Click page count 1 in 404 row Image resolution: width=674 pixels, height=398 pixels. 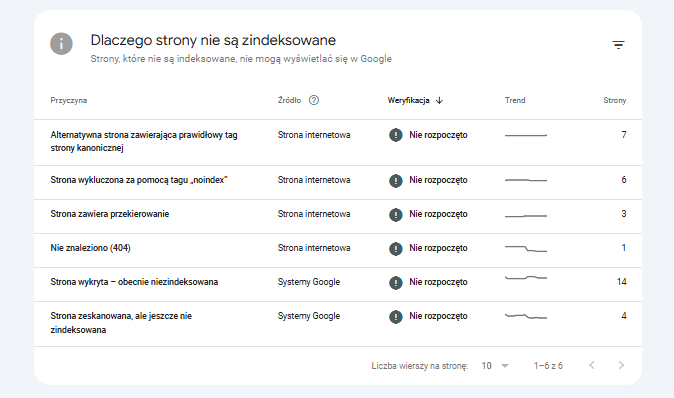[x=624, y=248]
